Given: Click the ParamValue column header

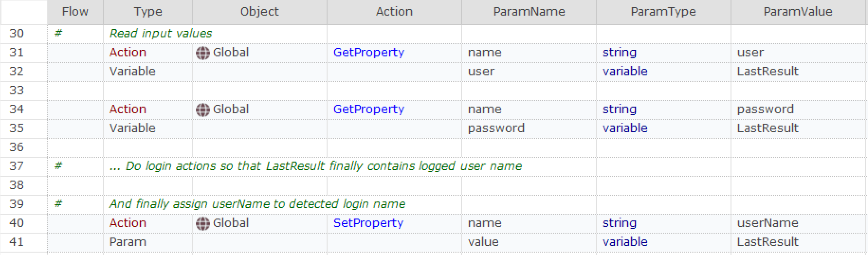Looking at the screenshot, I should [797, 12].
